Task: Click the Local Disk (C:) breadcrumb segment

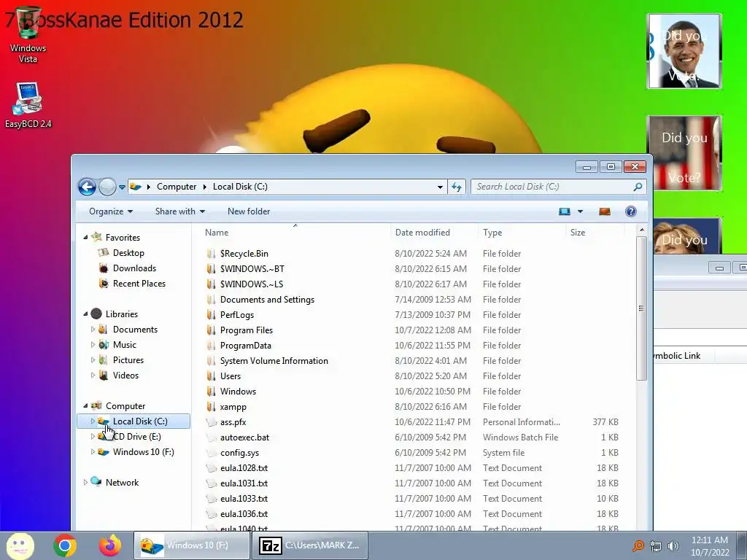Action: pyautogui.click(x=240, y=187)
